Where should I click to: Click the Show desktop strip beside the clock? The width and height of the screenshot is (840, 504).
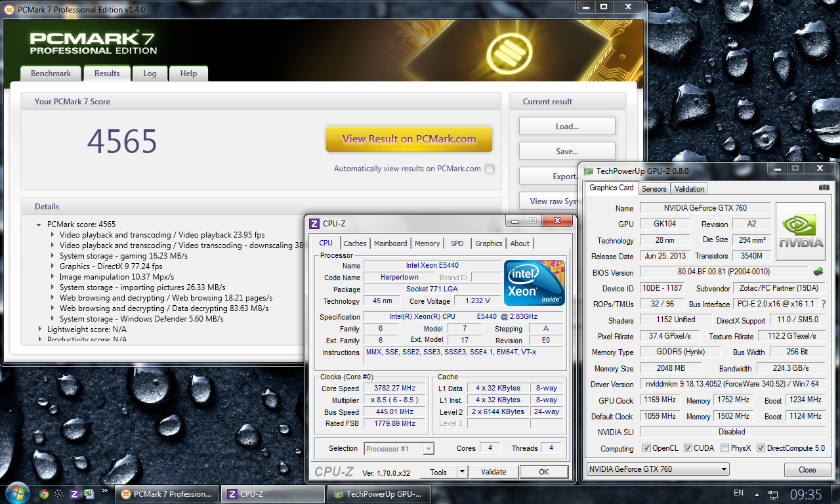(x=835, y=494)
